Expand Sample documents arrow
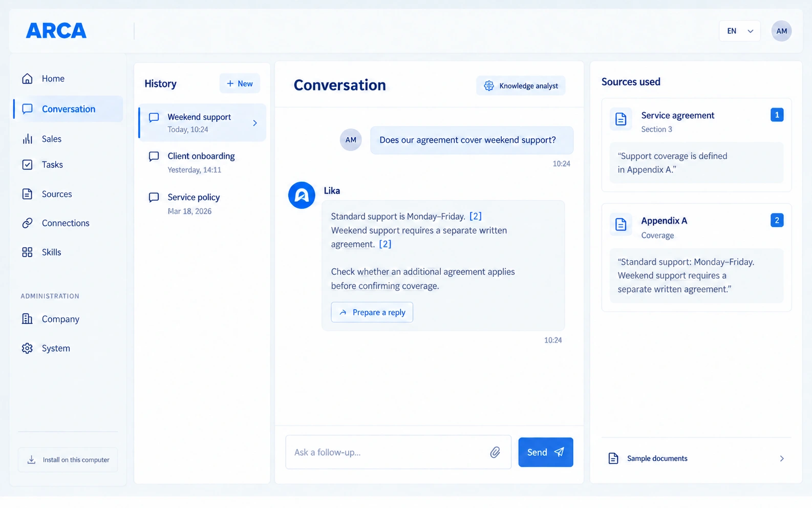Screen dimensions: 812x508 point(782,458)
